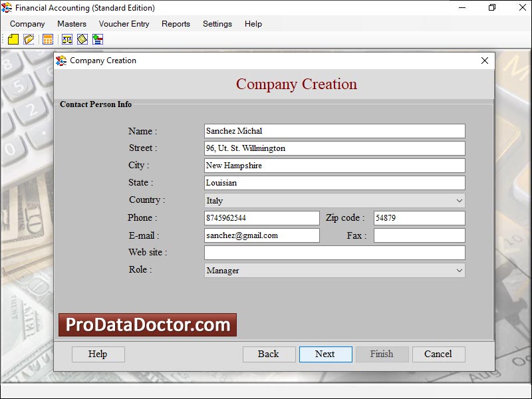This screenshot has width=532, height=399.
Task: Select the add-entry toolbar icon with plus sign
Action: (x=97, y=39)
